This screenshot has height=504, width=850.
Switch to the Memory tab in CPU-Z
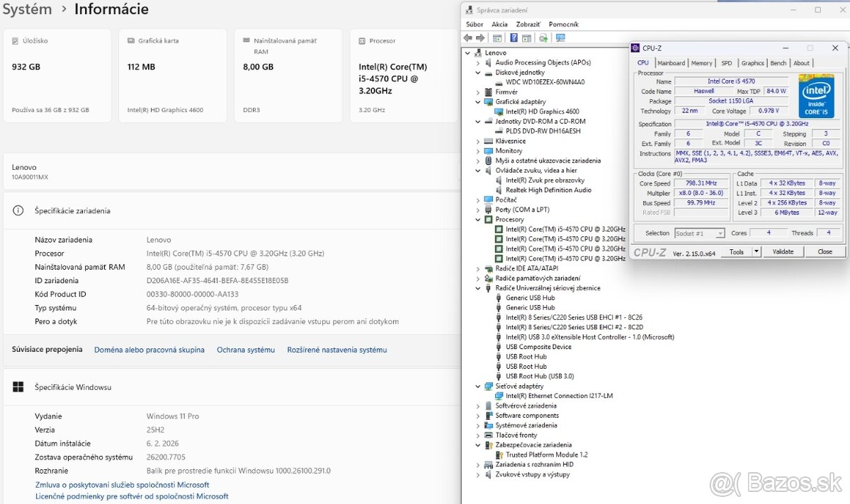click(x=701, y=63)
